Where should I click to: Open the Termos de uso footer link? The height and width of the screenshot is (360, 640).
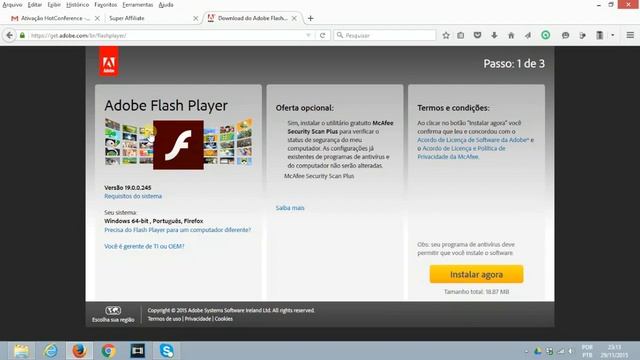coord(164,319)
